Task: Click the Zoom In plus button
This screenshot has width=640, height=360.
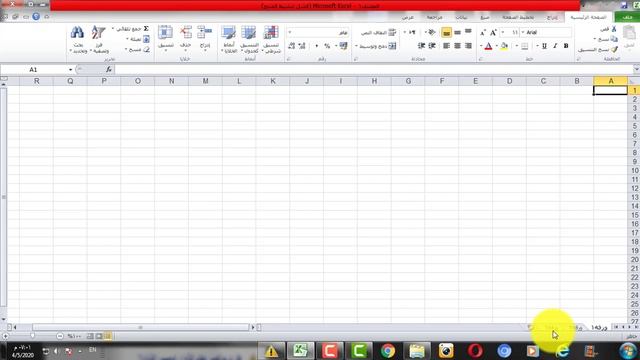Action: (x=5, y=336)
